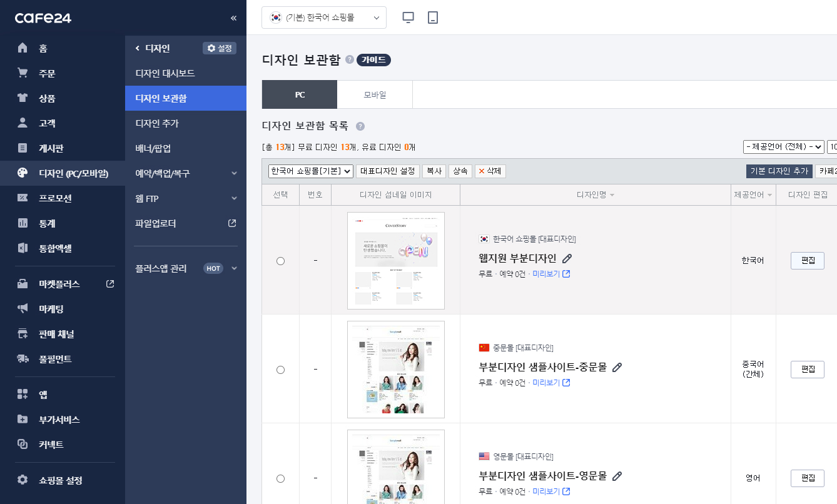
Task: Open the external link icon beside 파일업로더
Action: coord(232,223)
